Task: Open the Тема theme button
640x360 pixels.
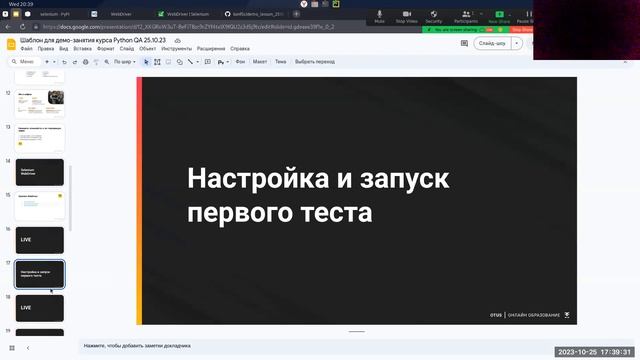Action: [x=280, y=62]
